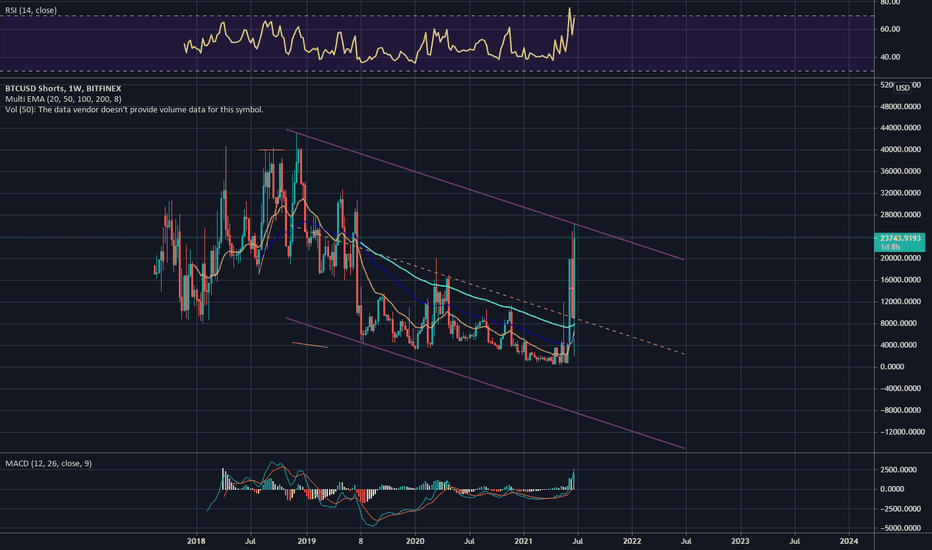Select the upper purple channel trendline
This screenshot has width=932, height=550.
[x=484, y=194]
